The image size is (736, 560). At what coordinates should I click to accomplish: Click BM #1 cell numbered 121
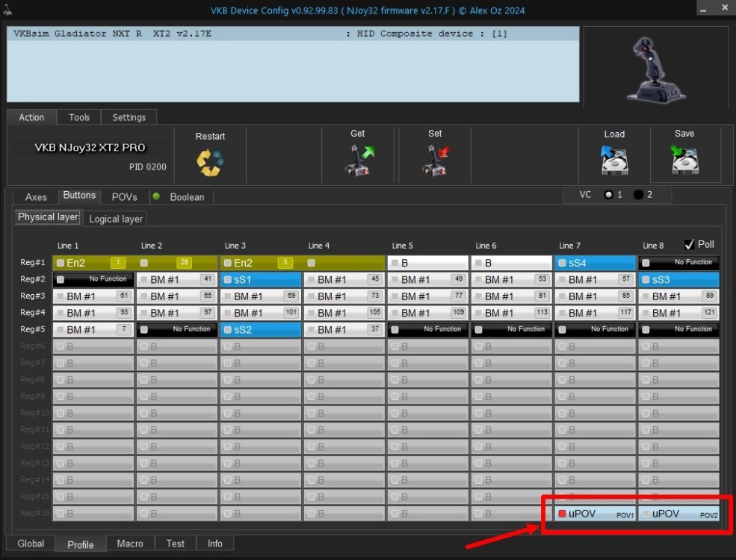point(678,313)
